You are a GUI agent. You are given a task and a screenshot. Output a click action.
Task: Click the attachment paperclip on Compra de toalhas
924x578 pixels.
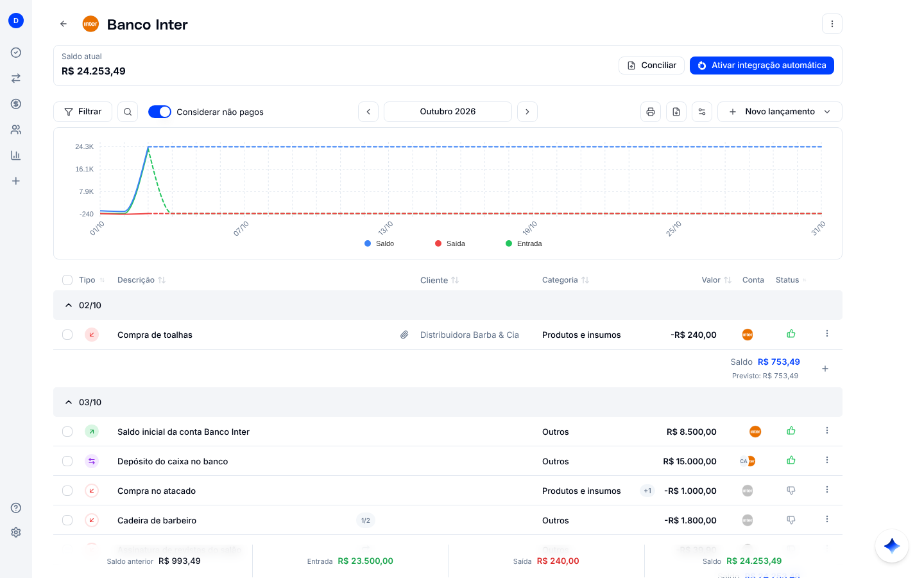coord(404,335)
